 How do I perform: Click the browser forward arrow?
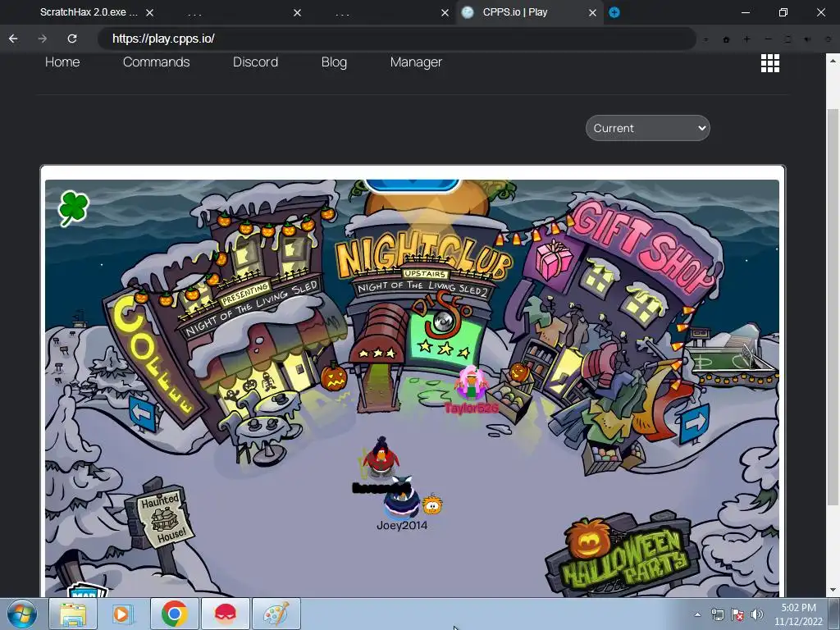(43, 39)
